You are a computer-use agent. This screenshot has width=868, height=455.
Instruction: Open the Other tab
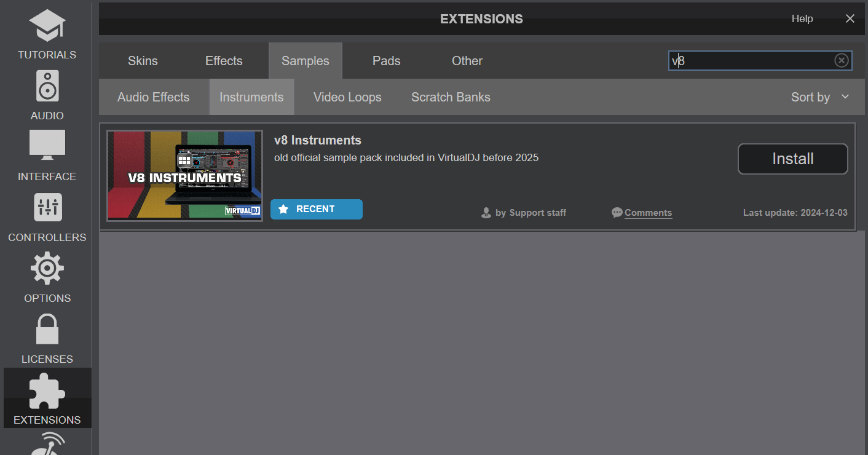(x=467, y=61)
